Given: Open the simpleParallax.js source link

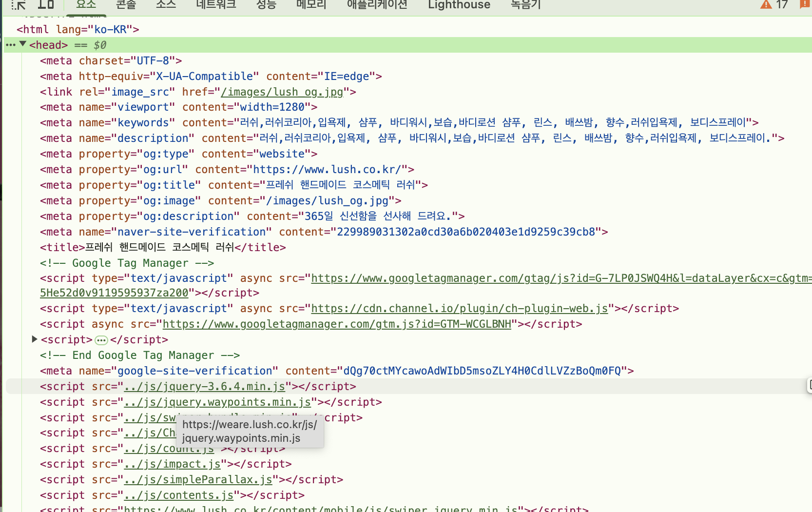Looking at the screenshot, I should click(x=198, y=479).
